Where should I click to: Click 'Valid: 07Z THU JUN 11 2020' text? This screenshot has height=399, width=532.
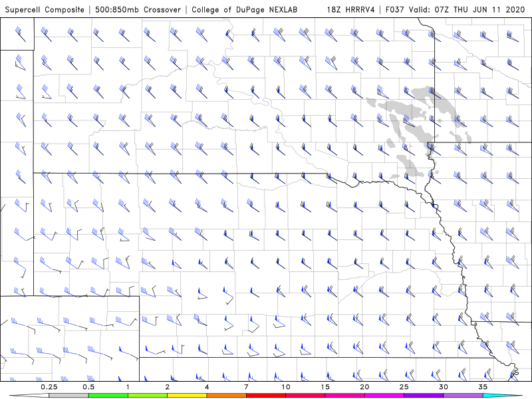click(x=467, y=10)
